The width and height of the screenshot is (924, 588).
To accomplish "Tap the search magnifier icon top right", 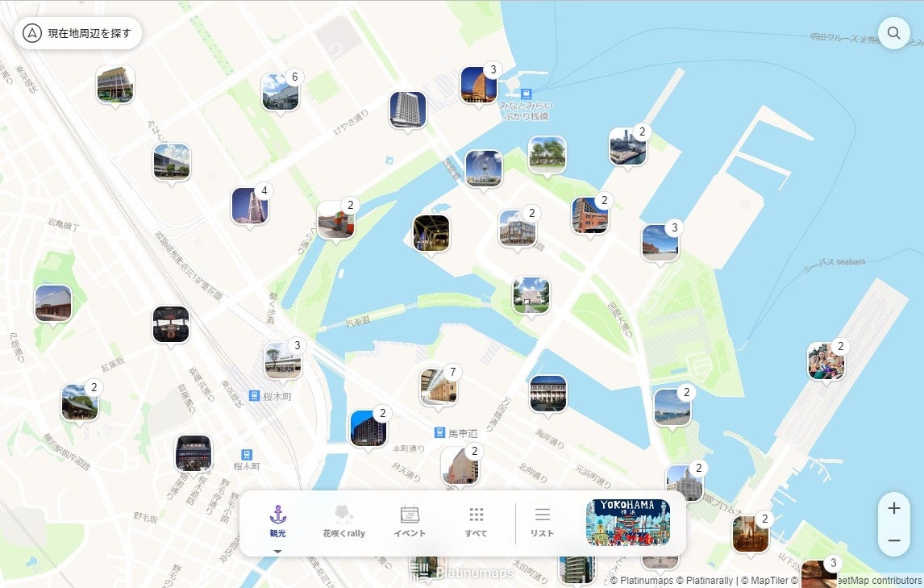I will tap(894, 33).
